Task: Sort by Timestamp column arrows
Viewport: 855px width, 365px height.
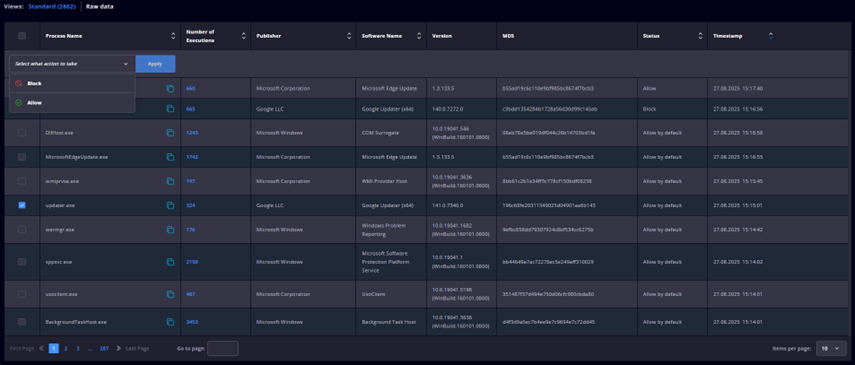Action: pos(770,36)
